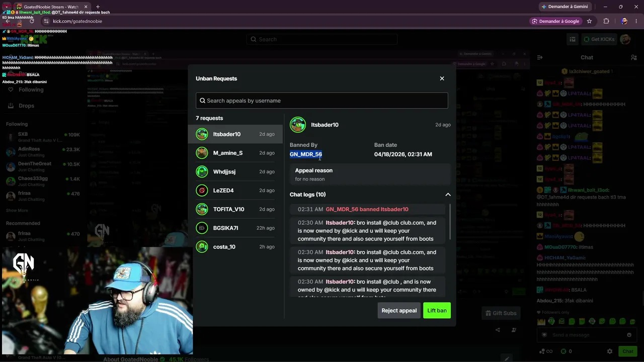The height and width of the screenshot is (362, 644).
Task: Click the Kick search bar
Action: coord(322,39)
